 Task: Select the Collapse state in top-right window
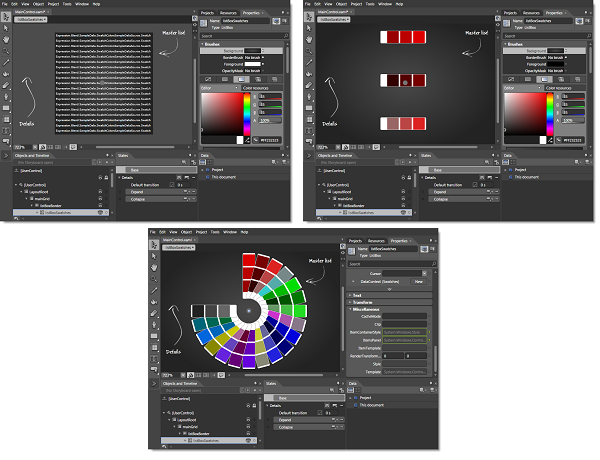(x=464, y=199)
